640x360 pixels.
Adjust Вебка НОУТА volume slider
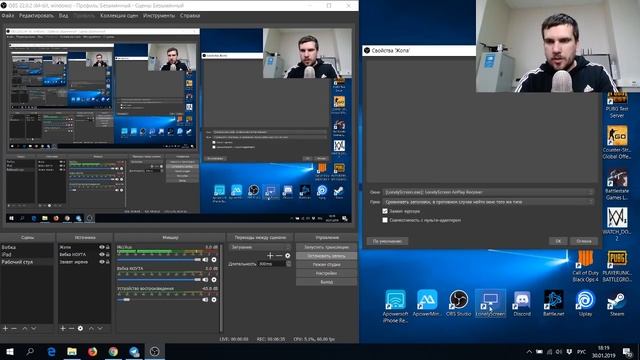click(159, 280)
